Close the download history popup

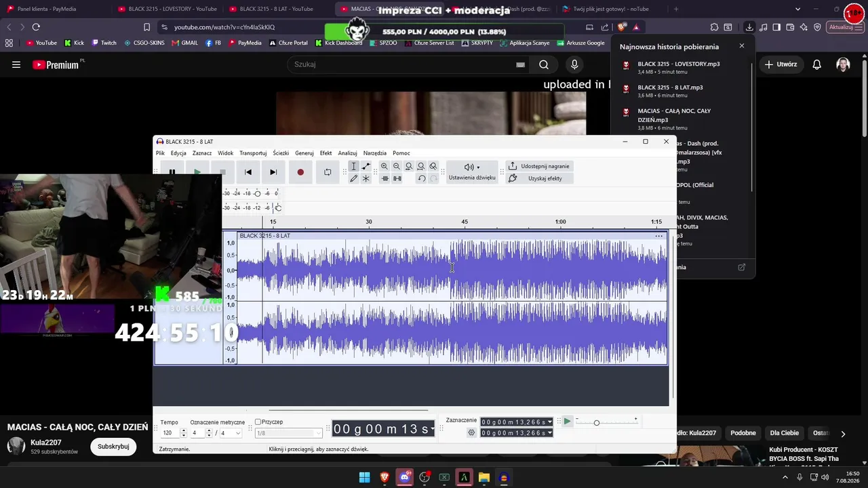(x=741, y=46)
